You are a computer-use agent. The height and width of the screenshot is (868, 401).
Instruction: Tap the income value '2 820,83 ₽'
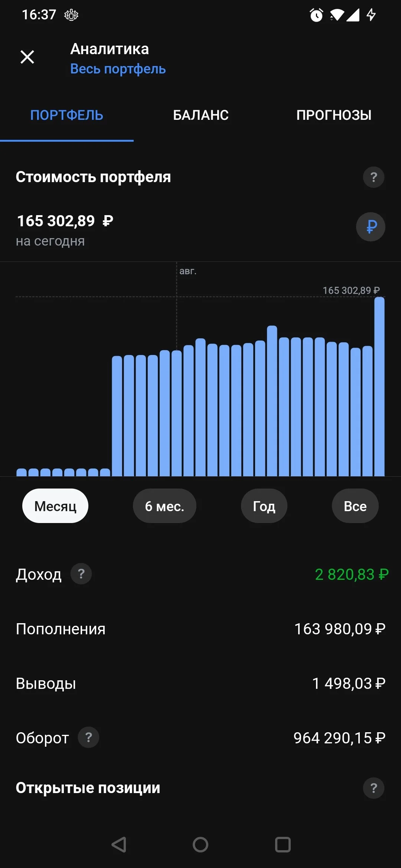[x=352, y=575]
